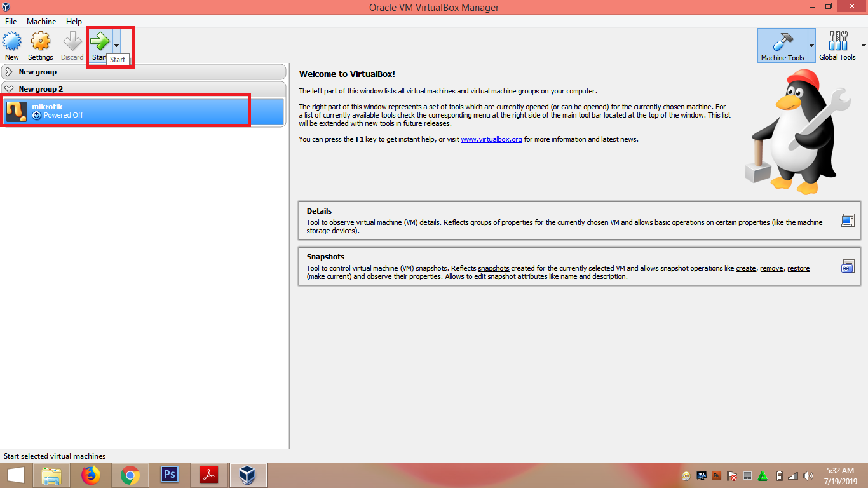The height and width of the screenshot is (488, 868).
Task: Open the Windows Start button
Action: click(x=15, y=475)
